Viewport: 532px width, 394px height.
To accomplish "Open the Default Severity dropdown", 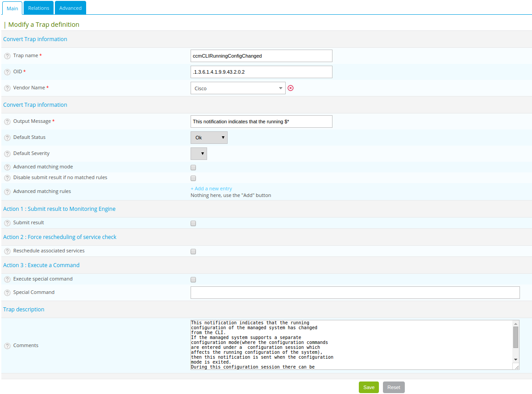I will (199, 154).
